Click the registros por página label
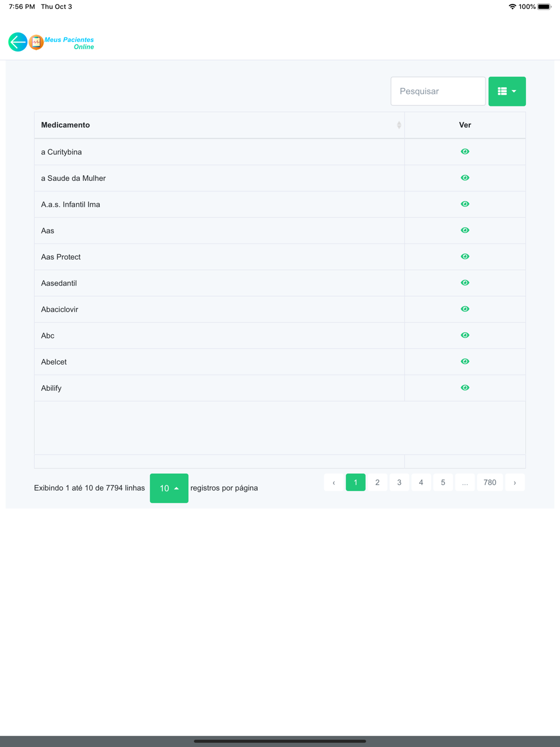 click(224, 488)
